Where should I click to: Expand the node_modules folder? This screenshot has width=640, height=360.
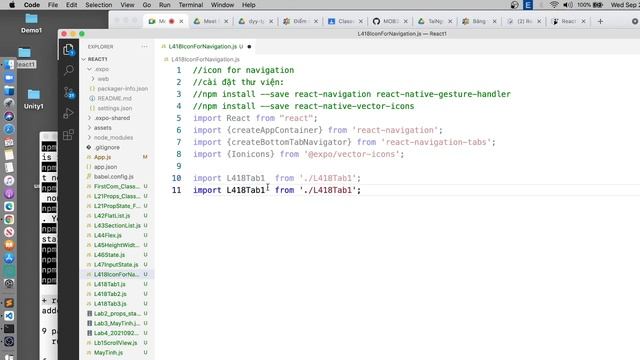pos(89,138)
